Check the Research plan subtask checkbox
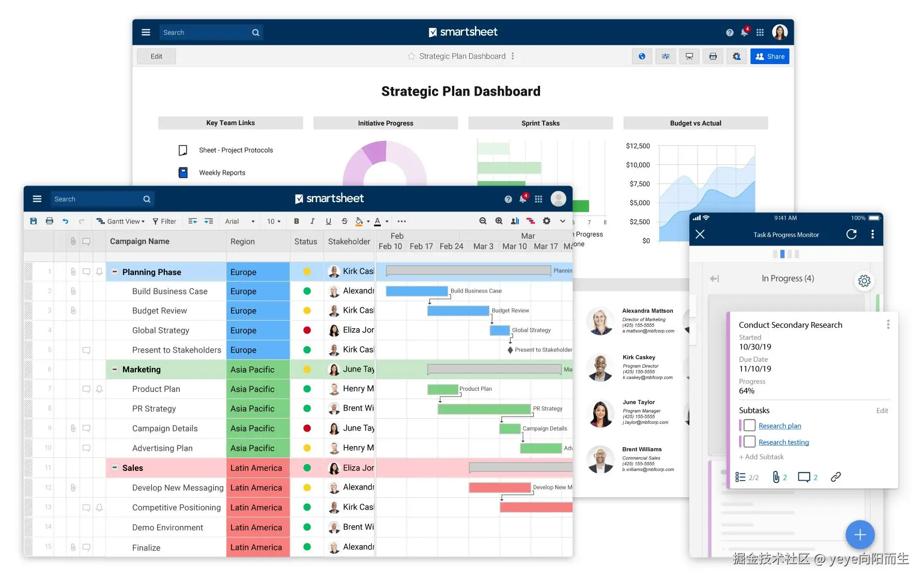Screen dimensions: 924x581 749,425
